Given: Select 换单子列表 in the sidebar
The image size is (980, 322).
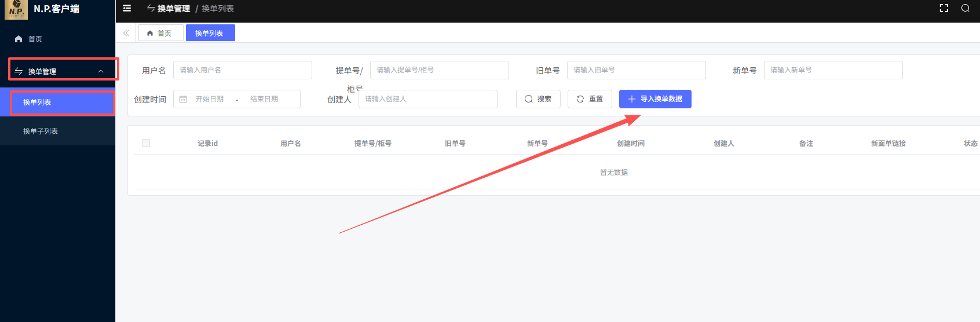Looking at the screenshot, I should pyautogui.click(x=41, y=131).
